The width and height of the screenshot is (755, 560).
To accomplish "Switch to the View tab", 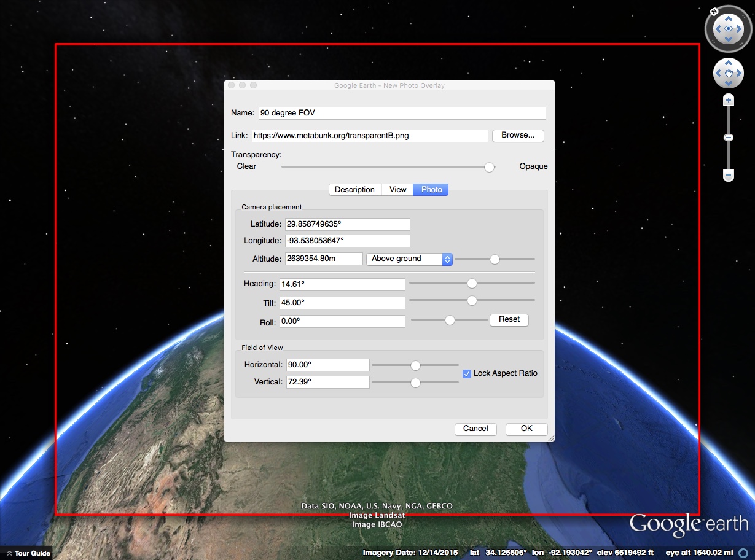I will [x=397, y=190].
